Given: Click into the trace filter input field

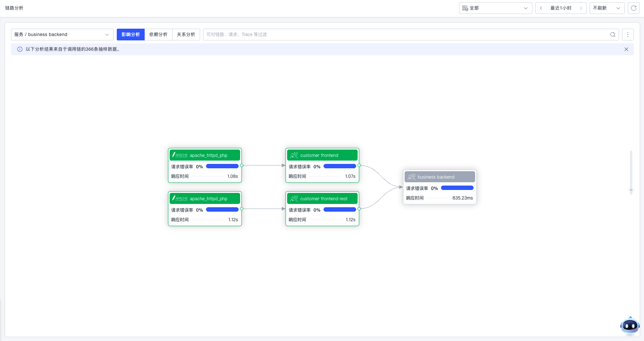Looking at the screenshot, I should tap(330, 34).
